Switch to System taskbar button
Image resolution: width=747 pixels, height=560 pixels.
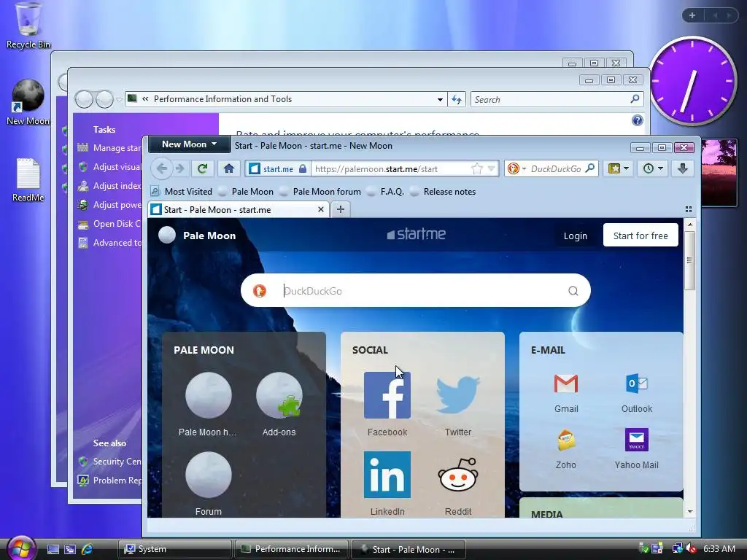click(175, 549)
